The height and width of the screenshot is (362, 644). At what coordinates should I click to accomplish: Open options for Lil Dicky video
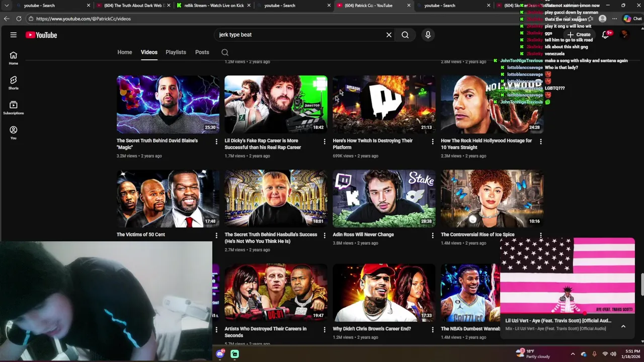325,142
